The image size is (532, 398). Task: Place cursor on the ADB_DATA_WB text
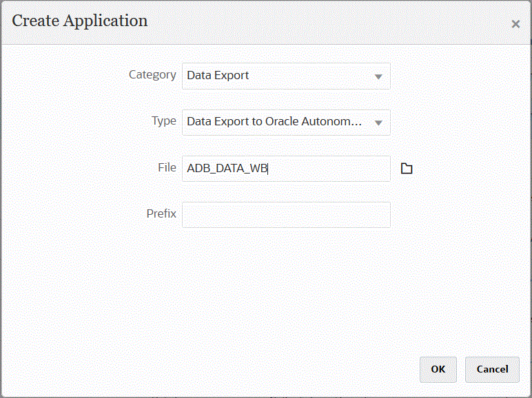click(x=226, y=169)
